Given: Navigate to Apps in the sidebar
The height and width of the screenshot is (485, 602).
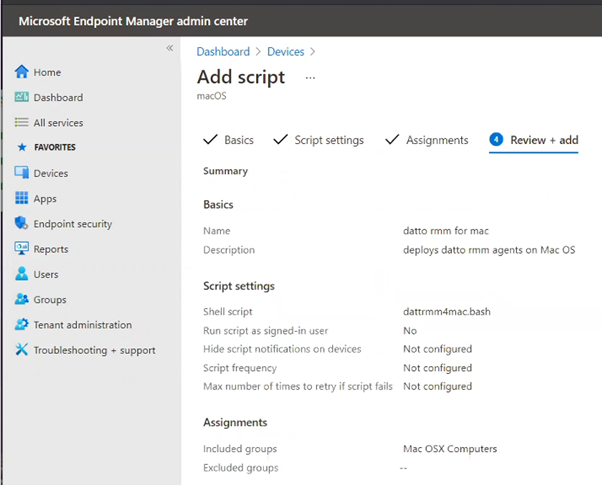Looking at the screenshot, I should [x=45, y=199].
